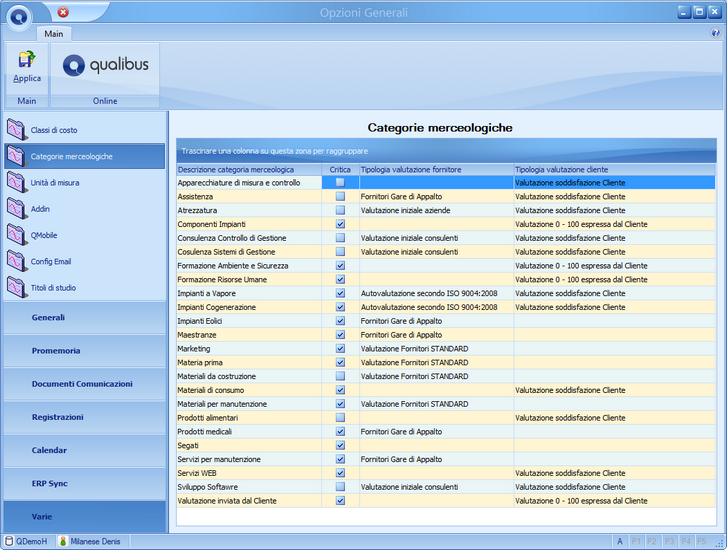727x550 pixels.
Task: Select the QMobile sidebar icon
Action: [x=17, y=235]
